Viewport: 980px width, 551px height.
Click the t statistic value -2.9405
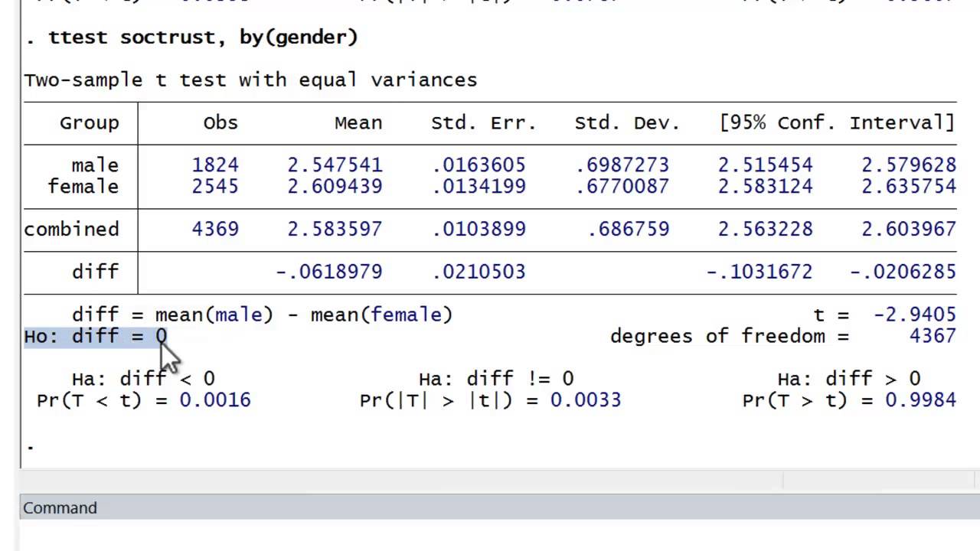click(x=914, y=315)
